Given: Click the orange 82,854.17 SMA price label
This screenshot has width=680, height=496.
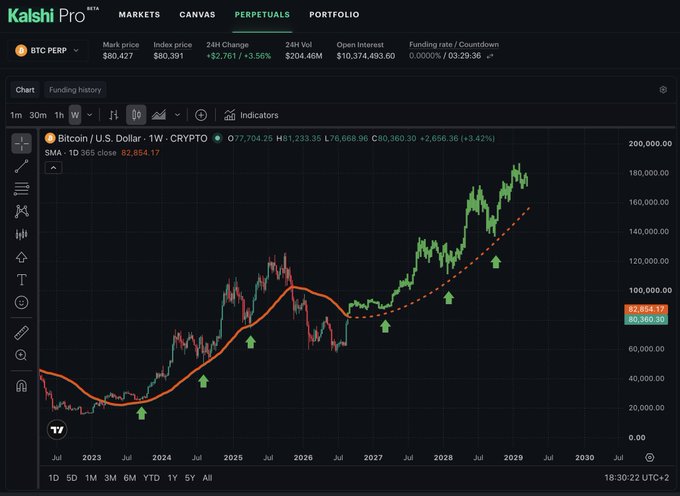Looking at the screenshot, I should pos(646,309).
